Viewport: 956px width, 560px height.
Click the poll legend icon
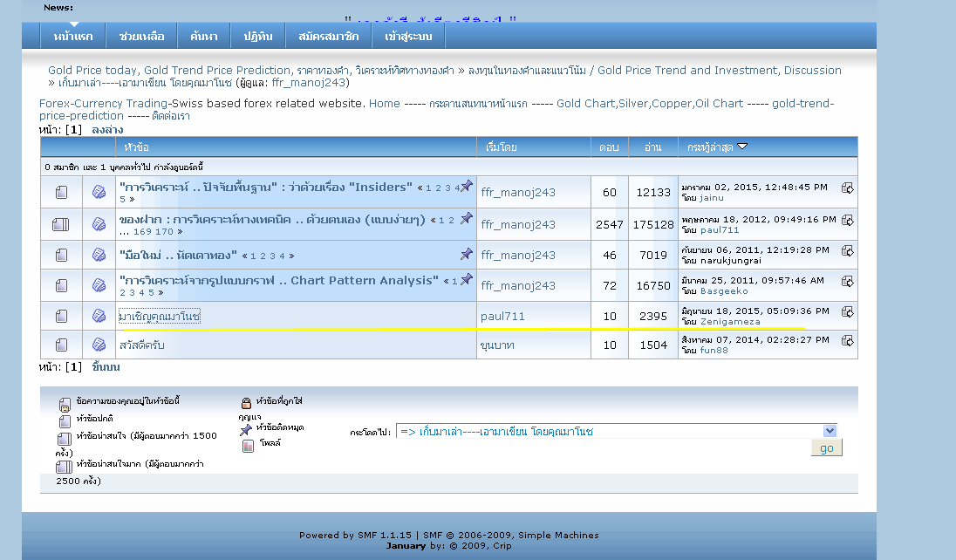pyautogui.click(x=248, y=446)
